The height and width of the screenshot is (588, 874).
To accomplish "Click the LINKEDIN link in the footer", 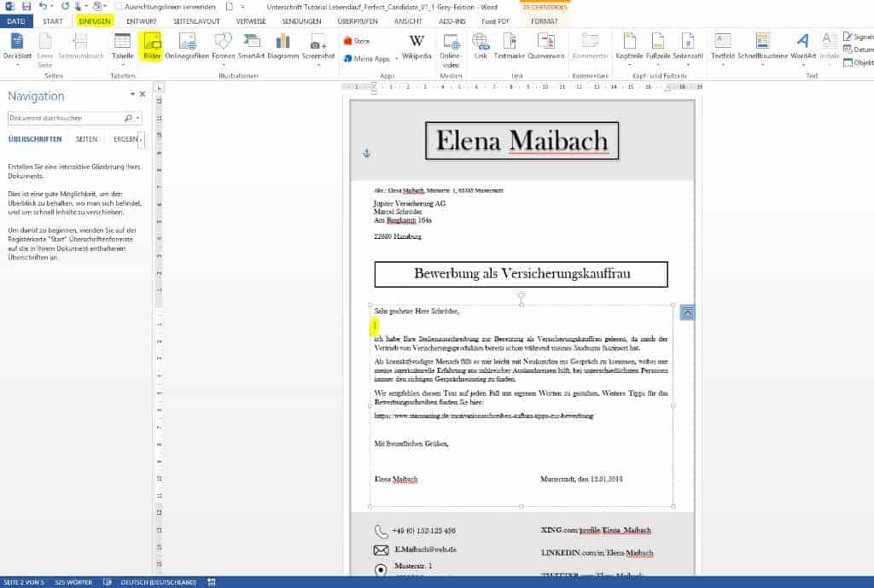I will (x=597, y=552).
